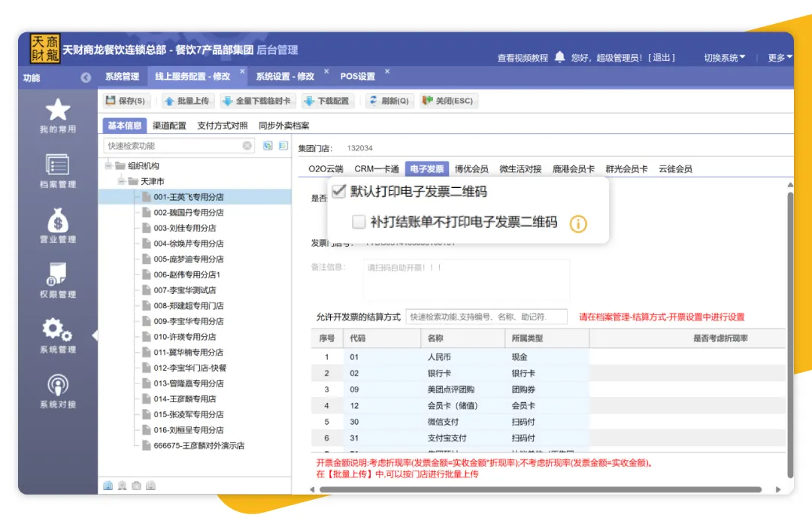Close the 系统设置 - 修改 tab
The width and height of the screenshot is (812, 524).
pyautogui.click(x=326, y=71)
